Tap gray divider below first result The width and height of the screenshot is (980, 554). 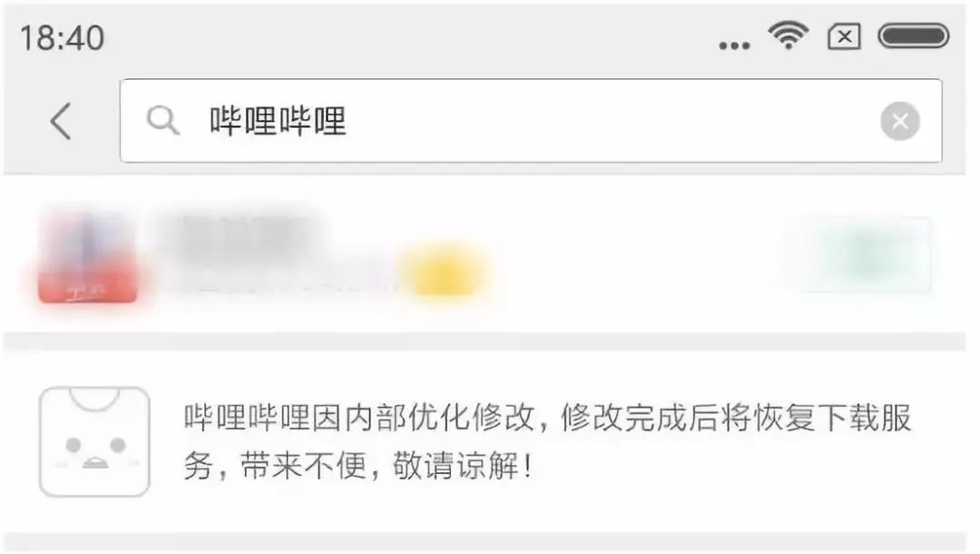point(485,341)
